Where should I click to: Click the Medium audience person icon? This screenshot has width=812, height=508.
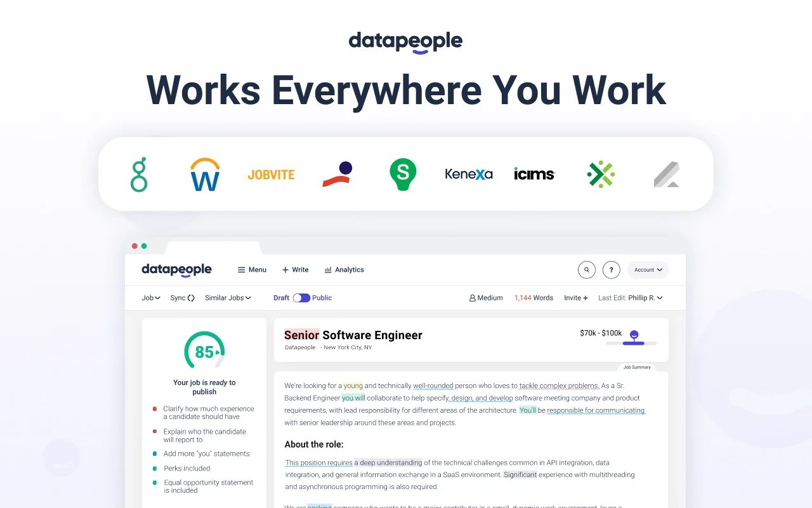(x=472, y=298)
